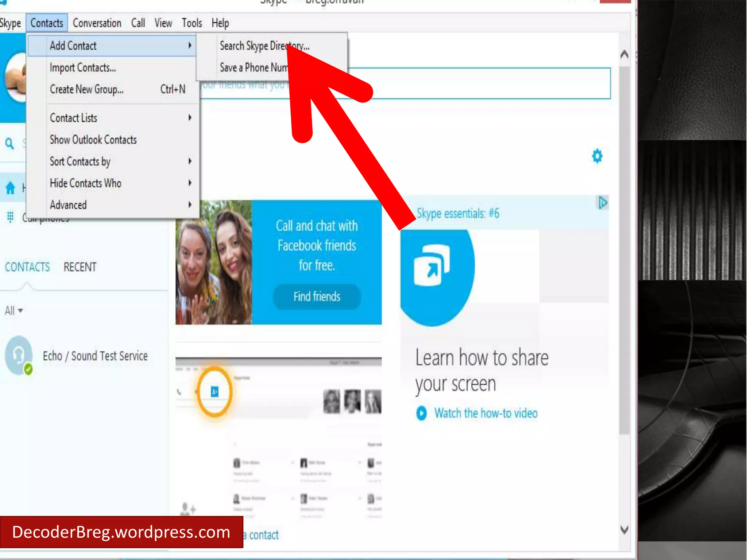The height and width of the screenshot is (560, 747).
Task: Open the Call menu
Action: click(138, 23)
